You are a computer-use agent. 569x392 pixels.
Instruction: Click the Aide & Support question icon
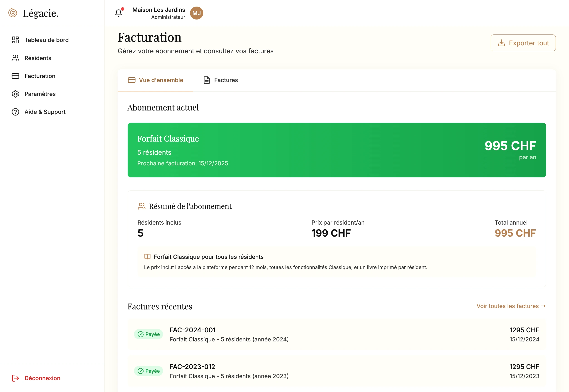(15, 112)
